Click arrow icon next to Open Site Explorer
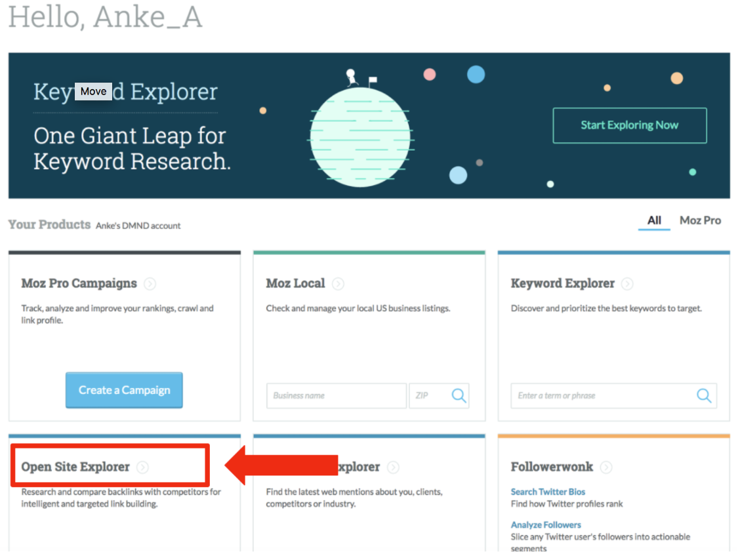This screenshot has width=740, height=560. pos(143,468)
